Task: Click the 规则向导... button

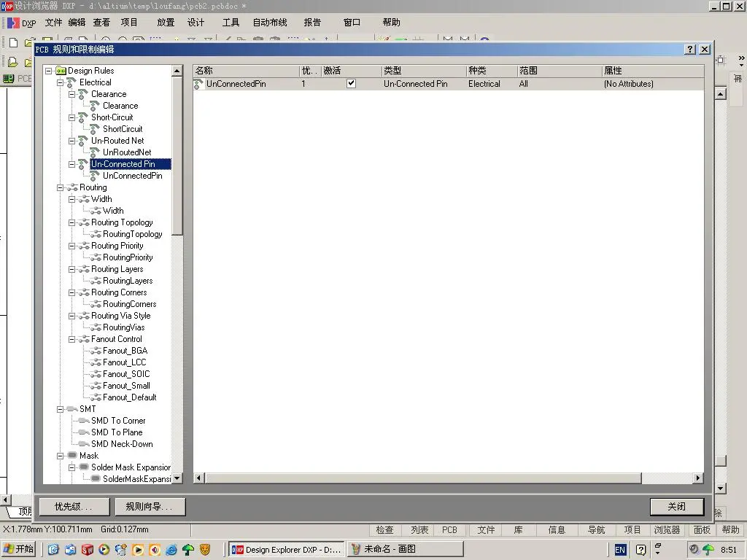Action: [x=150, y=507]
